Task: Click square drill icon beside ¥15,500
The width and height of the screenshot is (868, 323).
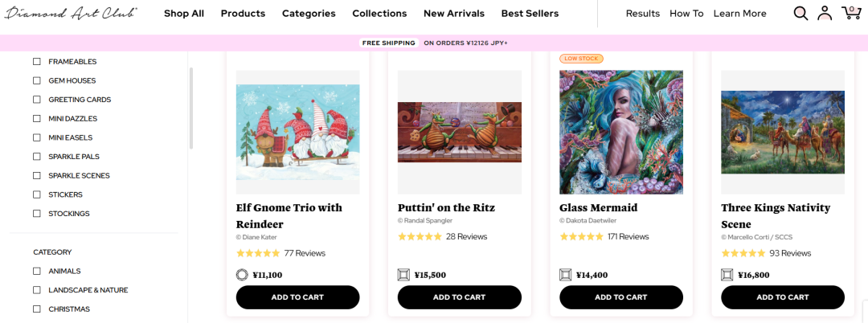Action: click(403, 275)
